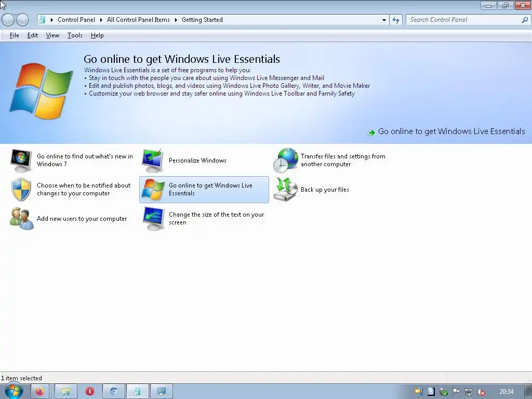Viewport: 532px width, 399px height.
Task: Select the Change text size monitor icon
Action: coord(153,219)
